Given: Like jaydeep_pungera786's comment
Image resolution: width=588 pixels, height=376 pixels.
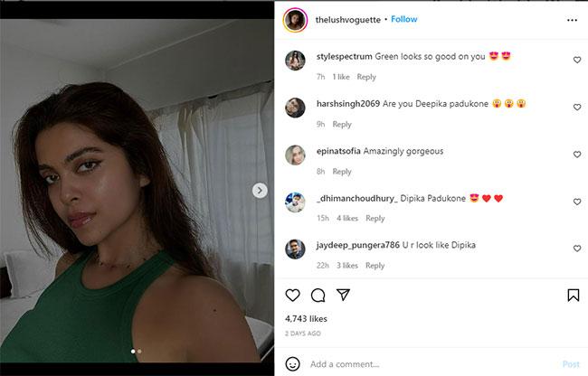Looking at the screenshot, I should tap(577, 249).
